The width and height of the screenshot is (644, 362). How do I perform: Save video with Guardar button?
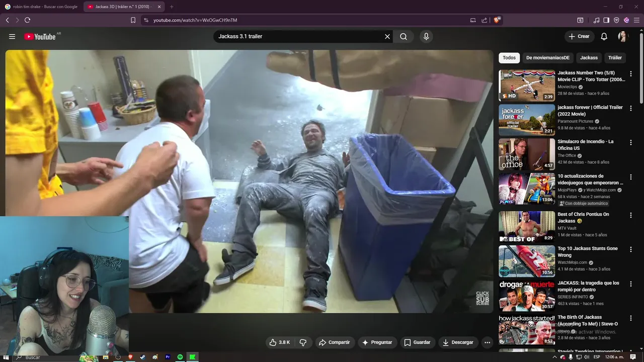tap(417, 342)
